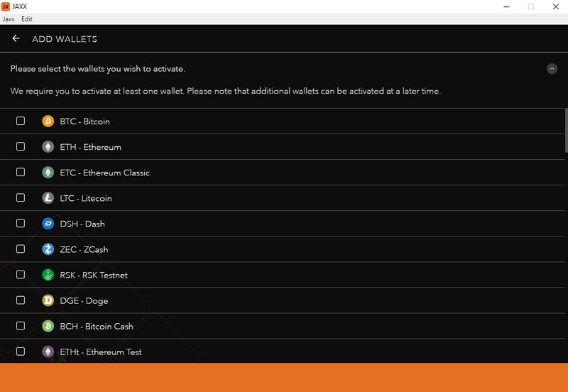568x392 pixels.
Task: Click the RSK Testnet coin icon
Action: (48, 275)
